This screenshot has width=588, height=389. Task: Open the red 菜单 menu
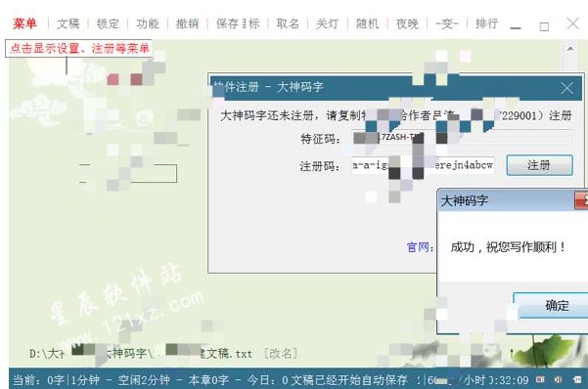[24, 23]
